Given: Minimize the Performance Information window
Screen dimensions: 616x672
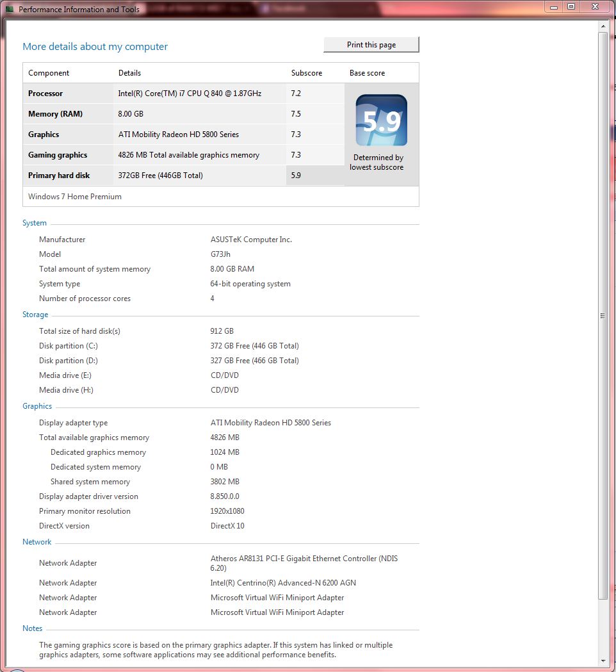Looking at the screenshot, I should tap(554, 7).
